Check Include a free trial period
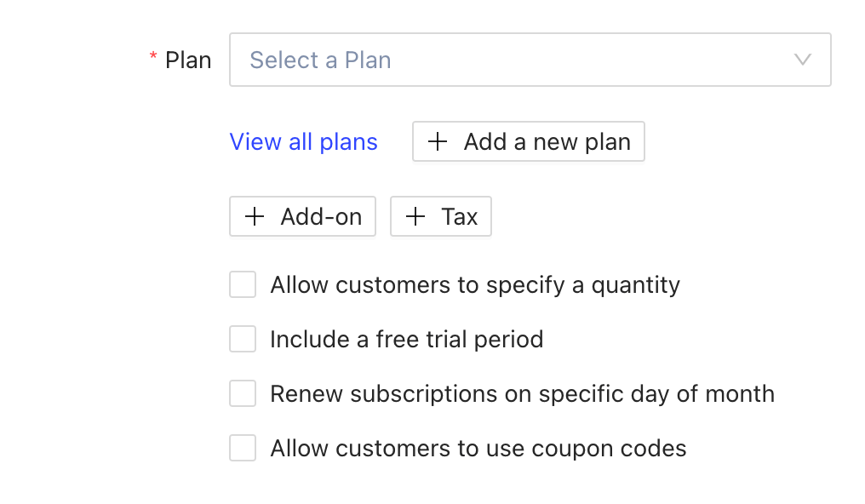This screenshot has height=504, width=865. pyautogui.click(x=243, y=339)
